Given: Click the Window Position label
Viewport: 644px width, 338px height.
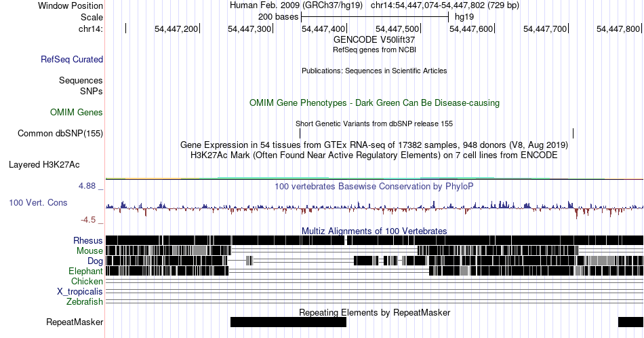Looking at the screenshot, I should coord(71,5).
